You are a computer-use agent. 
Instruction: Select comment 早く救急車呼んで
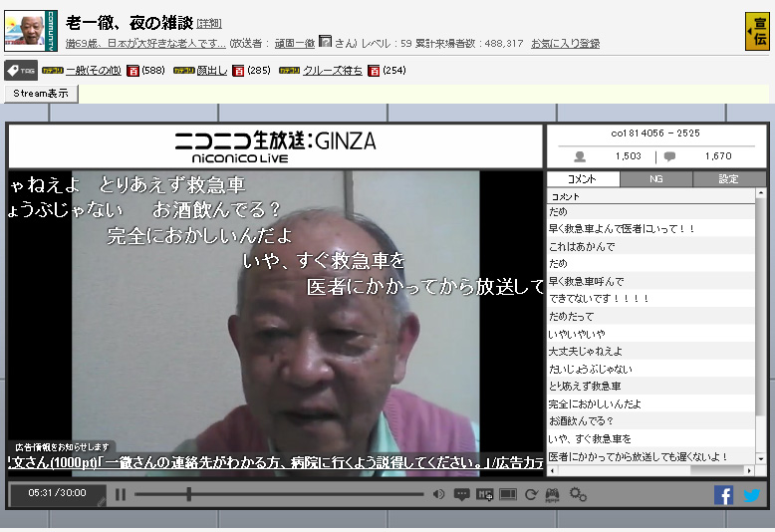[x=651, y=281]
